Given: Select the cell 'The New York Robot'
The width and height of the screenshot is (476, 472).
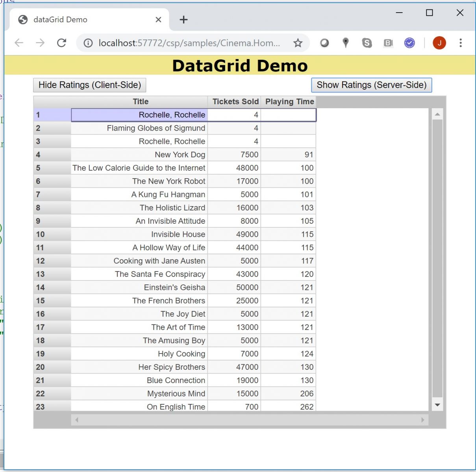Looking at the screenshot, I should [x=139, y=181].
